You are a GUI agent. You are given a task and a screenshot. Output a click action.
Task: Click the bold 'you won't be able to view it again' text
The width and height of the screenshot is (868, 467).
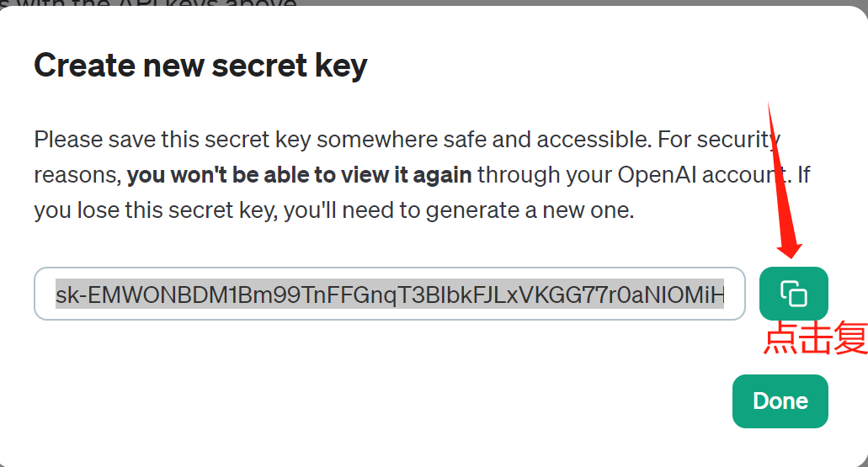[x=299, y=175]
